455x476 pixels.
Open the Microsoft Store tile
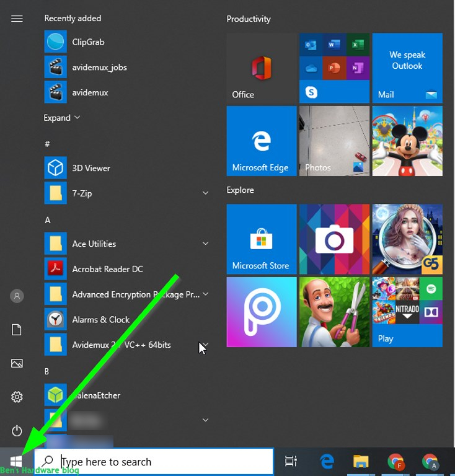(262, 239)
